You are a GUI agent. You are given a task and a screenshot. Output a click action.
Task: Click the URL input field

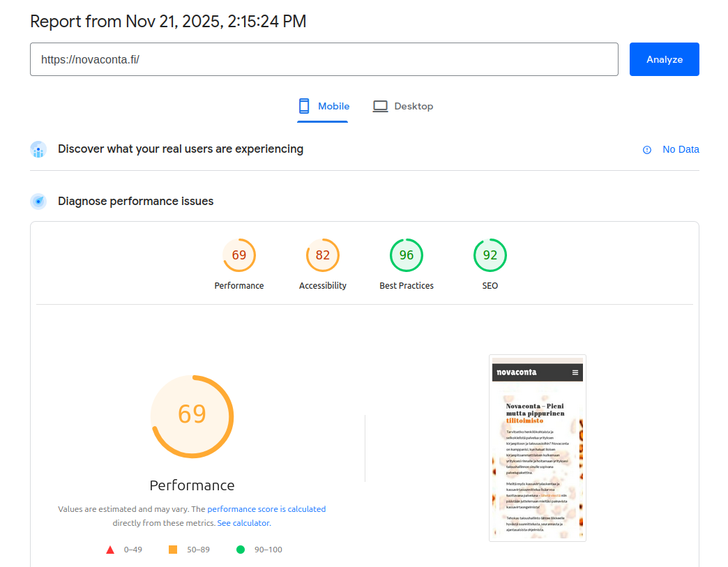coord(324,59)
